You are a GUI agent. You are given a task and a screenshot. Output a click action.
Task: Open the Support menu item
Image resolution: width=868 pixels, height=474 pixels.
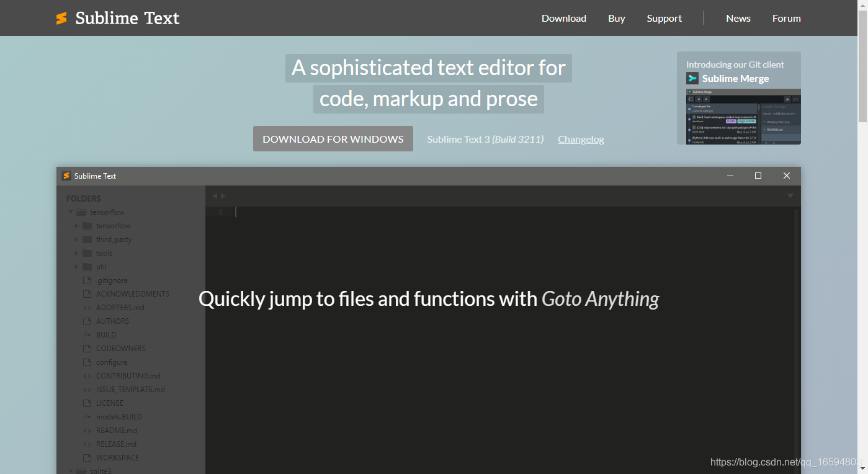[664, 18]
